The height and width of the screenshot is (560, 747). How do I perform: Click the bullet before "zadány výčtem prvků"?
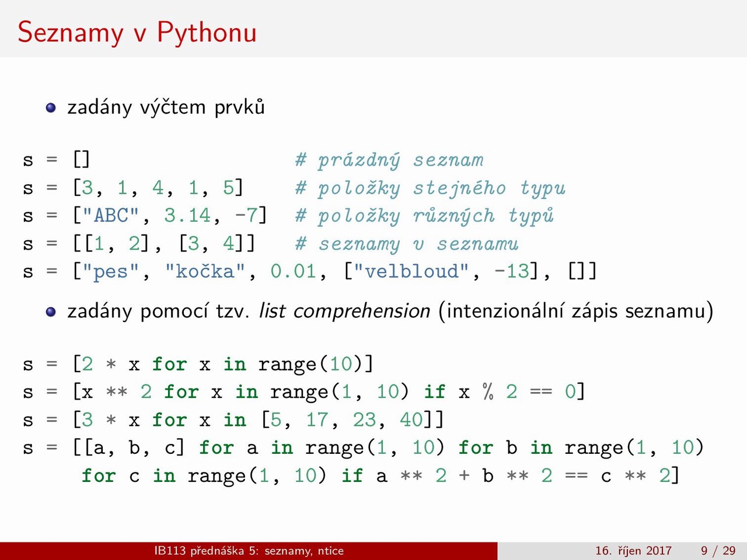51,108
